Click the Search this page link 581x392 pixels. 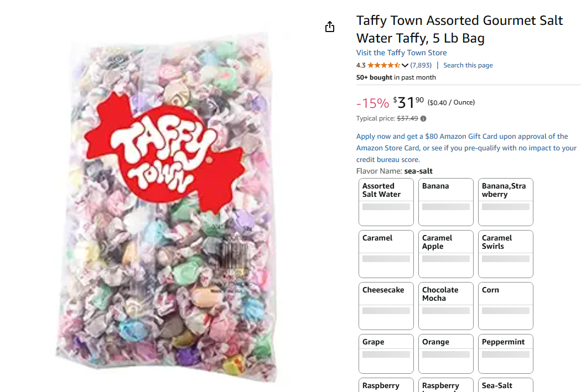468,65
